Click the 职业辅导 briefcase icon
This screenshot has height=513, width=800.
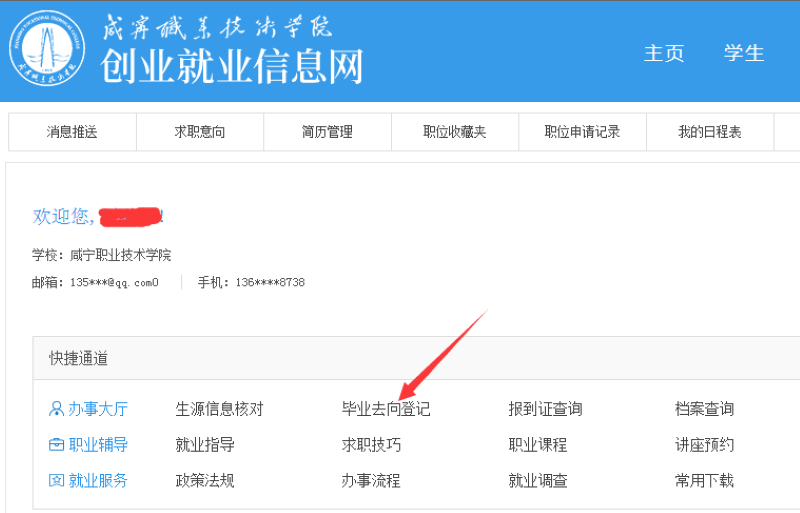pyautogui.click(x=56, y=445)
